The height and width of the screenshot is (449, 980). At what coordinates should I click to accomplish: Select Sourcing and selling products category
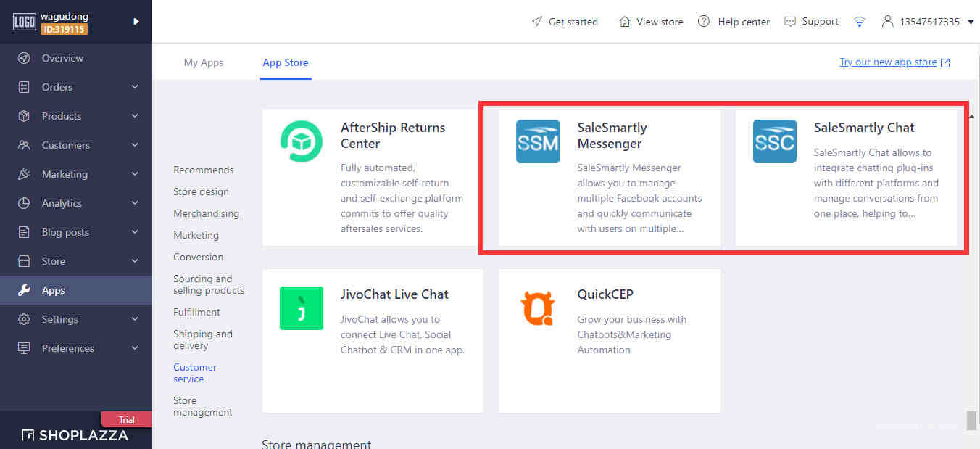[x=209, y=284]
